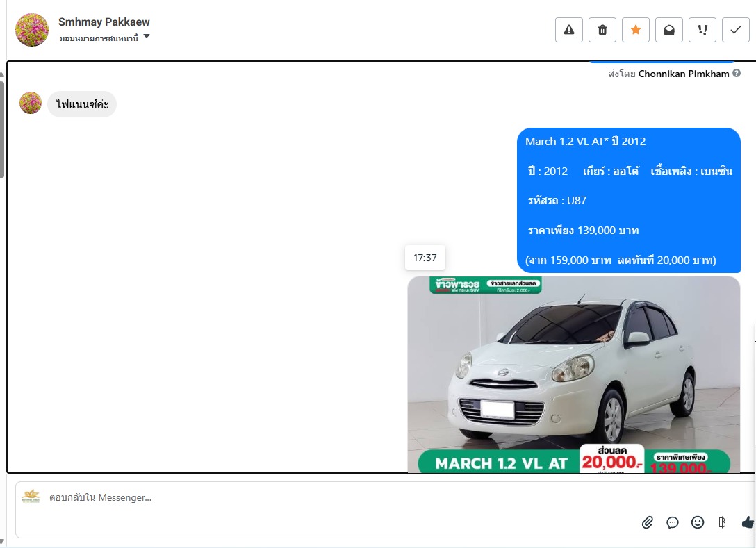The image size is (756, 548).
Task: Mark conversation as spam with warning icon
Action: pyautogui.click(x=569, y=30)
